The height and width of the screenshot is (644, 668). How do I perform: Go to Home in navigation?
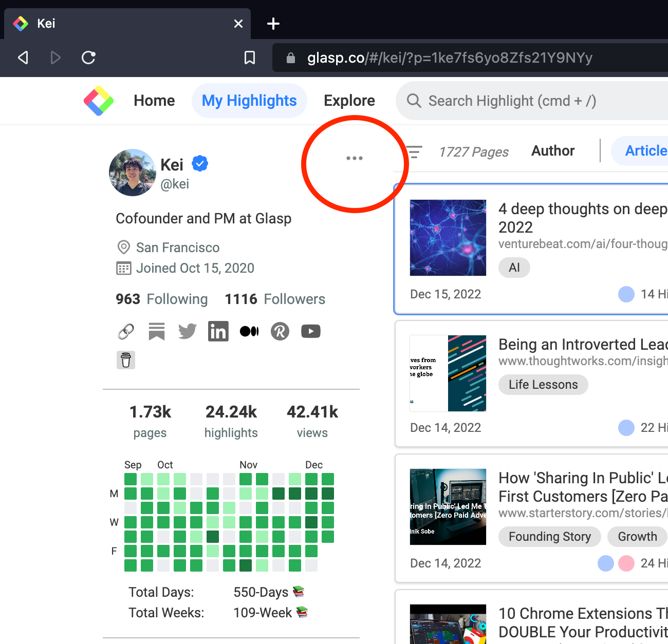(154, 101)
